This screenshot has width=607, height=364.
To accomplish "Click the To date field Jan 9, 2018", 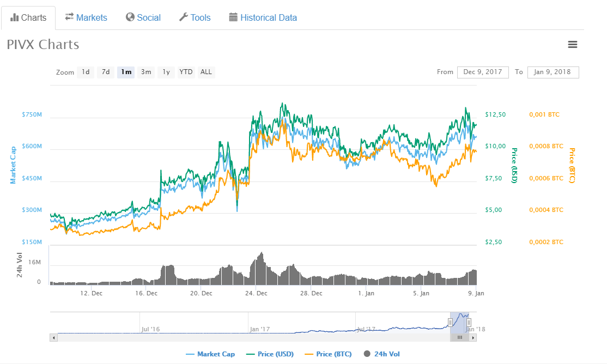I will click(x=553, y=72).
